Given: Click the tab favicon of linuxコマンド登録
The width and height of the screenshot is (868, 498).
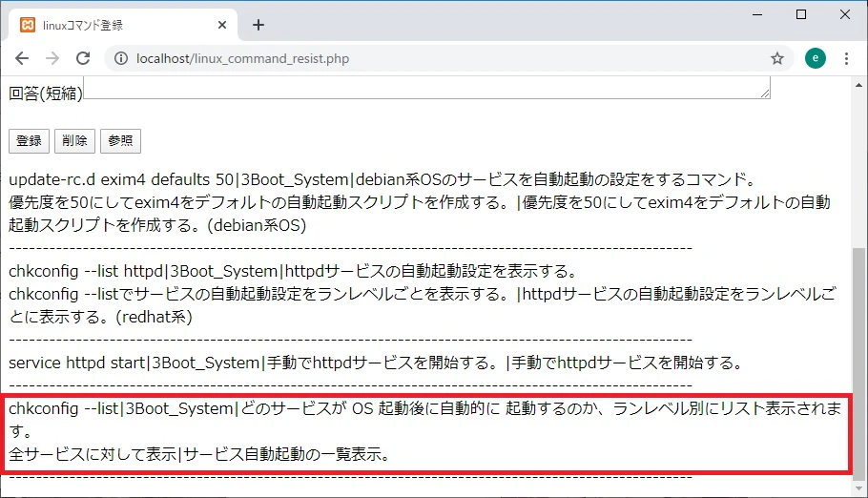Looking at the screenshot, I should (x=28, y=25).
